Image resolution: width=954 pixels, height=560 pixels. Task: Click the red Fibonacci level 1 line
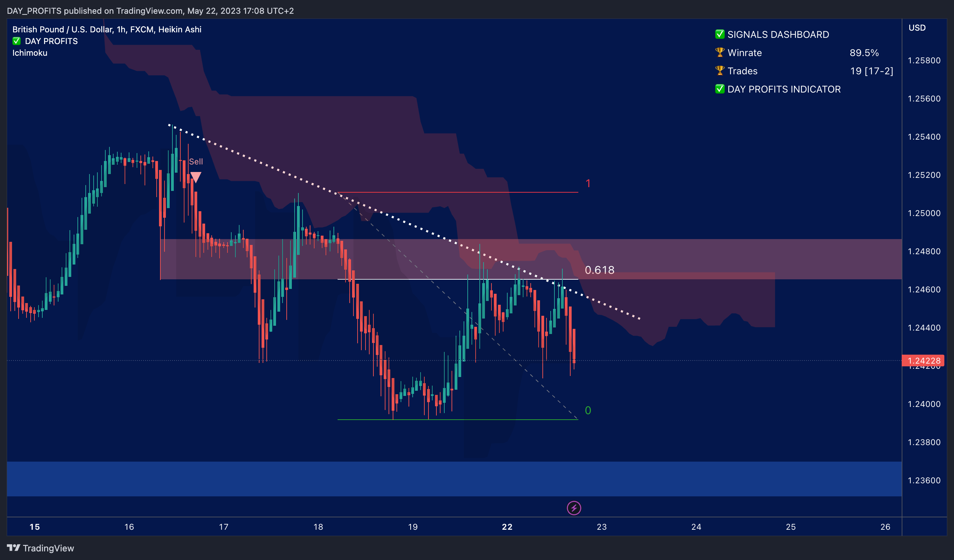point(458,192)
